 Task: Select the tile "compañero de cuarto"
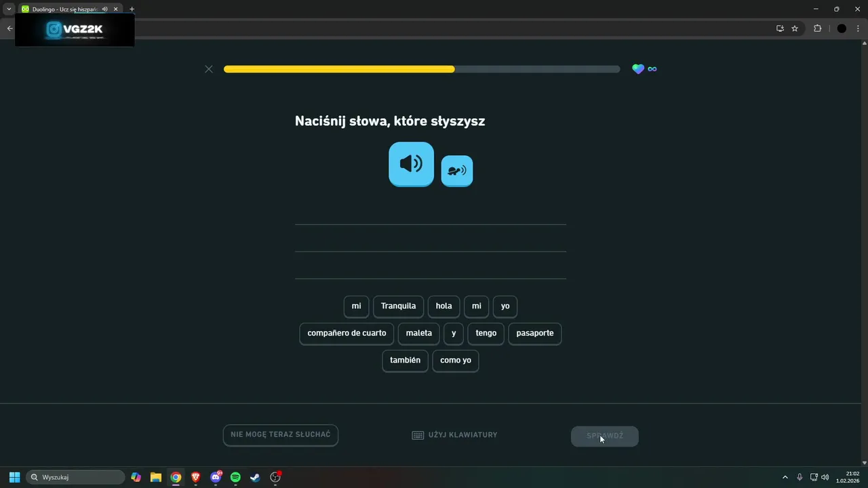(x=347, y=333)
